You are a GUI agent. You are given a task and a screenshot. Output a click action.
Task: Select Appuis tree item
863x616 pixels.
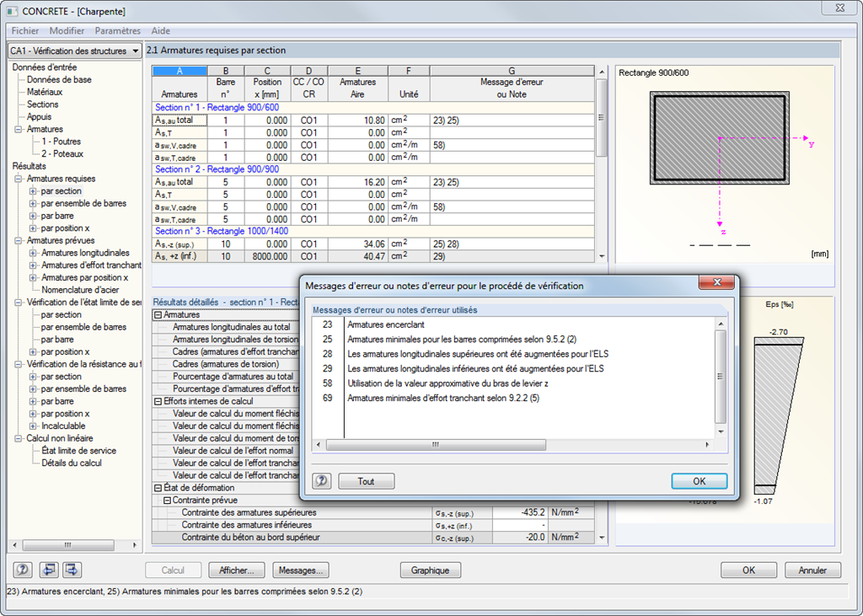click(x=39, y=116)
